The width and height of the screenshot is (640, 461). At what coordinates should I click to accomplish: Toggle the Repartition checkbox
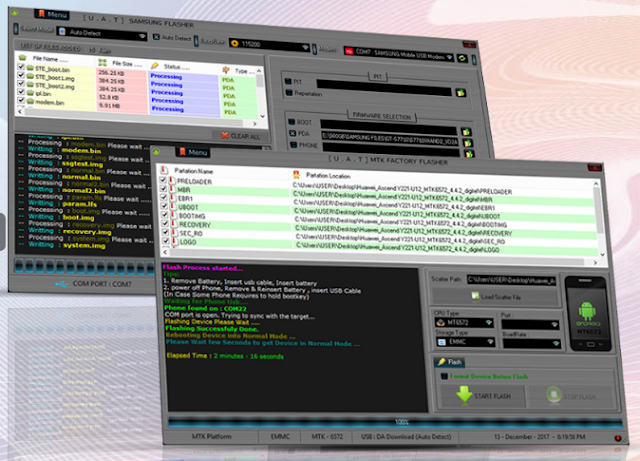289,93
